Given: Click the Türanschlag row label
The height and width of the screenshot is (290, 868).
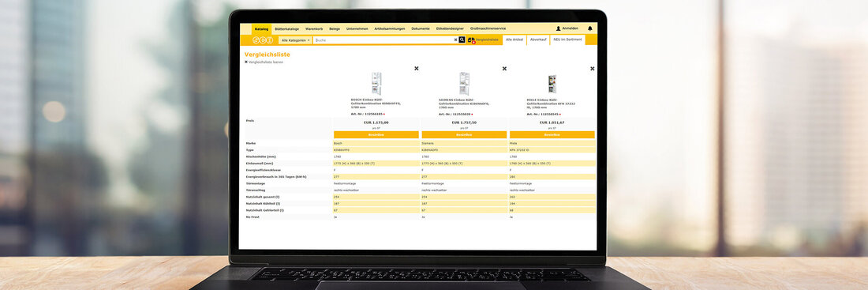Looking at the screenshot, I should point(256,190).
